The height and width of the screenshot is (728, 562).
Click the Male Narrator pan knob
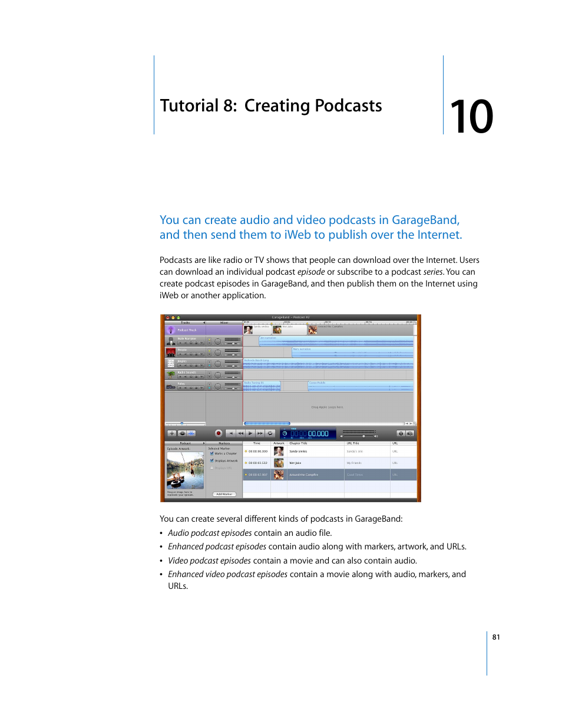[x=217, y=342]
